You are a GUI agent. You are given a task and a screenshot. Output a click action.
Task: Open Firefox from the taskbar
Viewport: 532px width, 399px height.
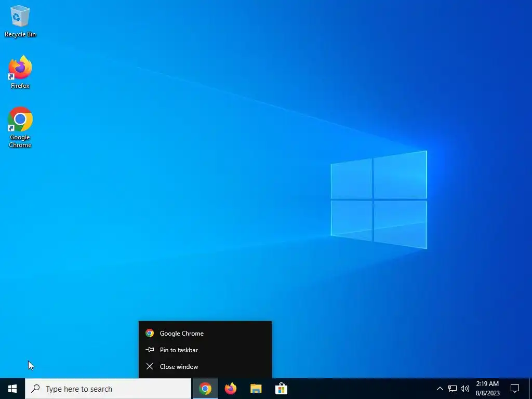tap(230, 389)
